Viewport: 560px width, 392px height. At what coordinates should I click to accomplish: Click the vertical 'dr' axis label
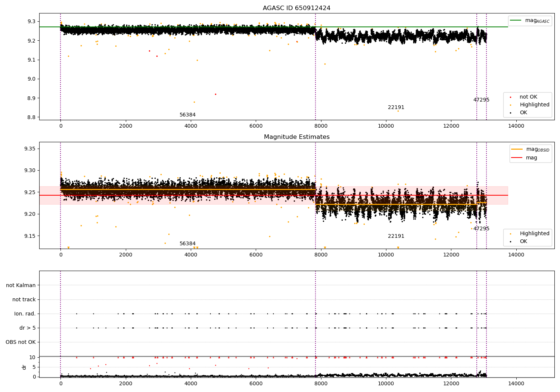point(24,367)
